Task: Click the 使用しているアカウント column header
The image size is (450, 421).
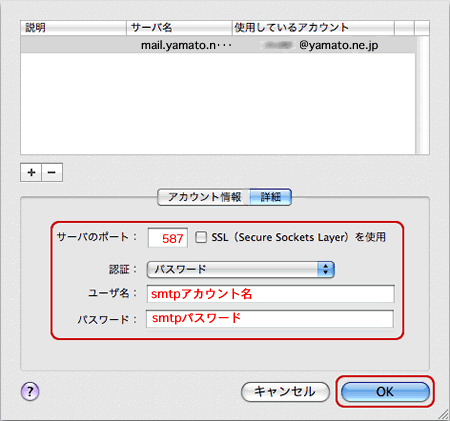Action: point(313,28)
